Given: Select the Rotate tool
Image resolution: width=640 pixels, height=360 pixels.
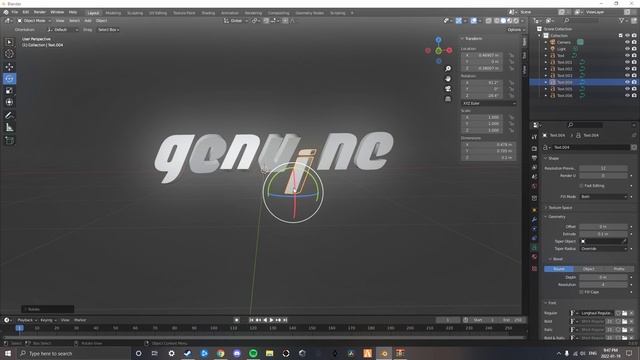Looking at the screenshot, I should [x=9, y=78].
